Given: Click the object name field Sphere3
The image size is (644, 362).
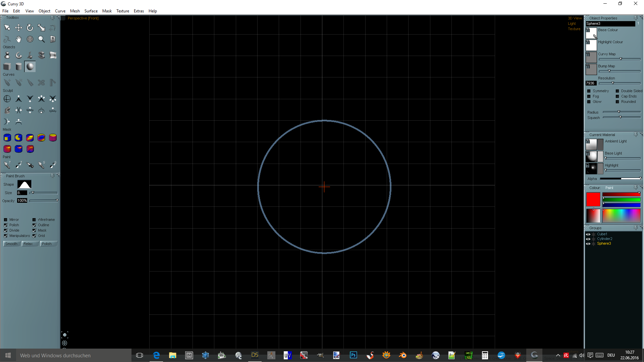Looking at the screenshot, I should 610,24.
